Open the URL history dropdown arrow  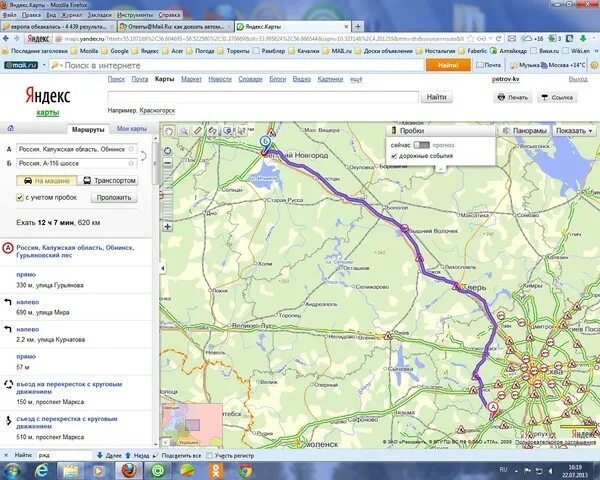click(x=491, y=39)
